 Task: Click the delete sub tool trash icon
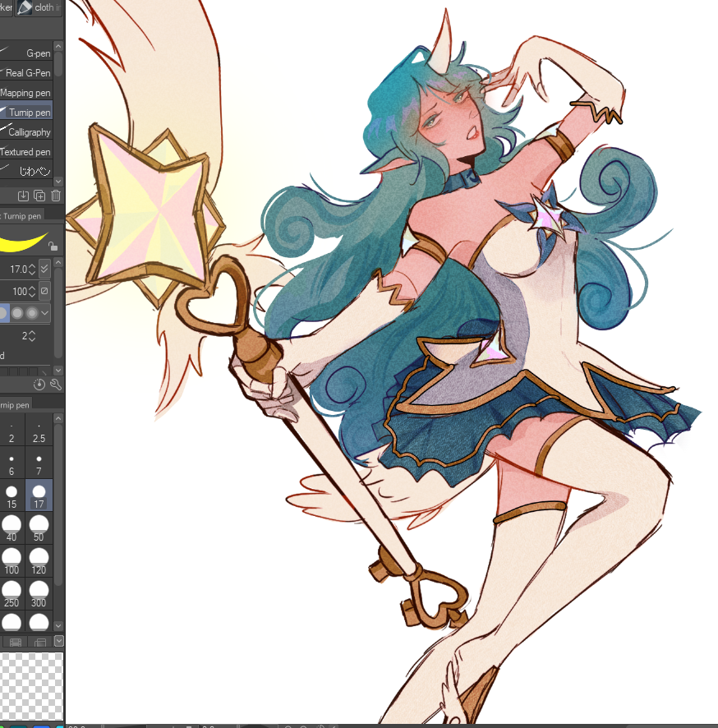click(56, 196)
